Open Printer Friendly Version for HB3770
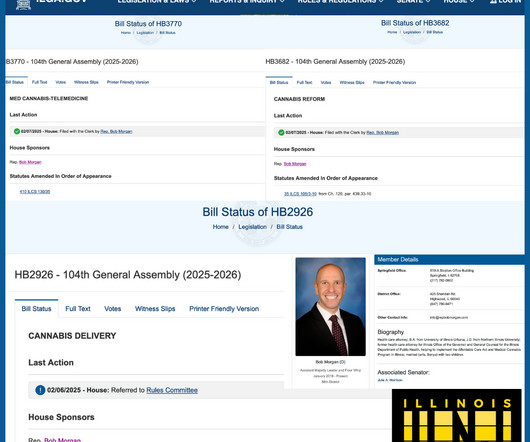Viewport: 530px width, 442px height. point(128,82)
